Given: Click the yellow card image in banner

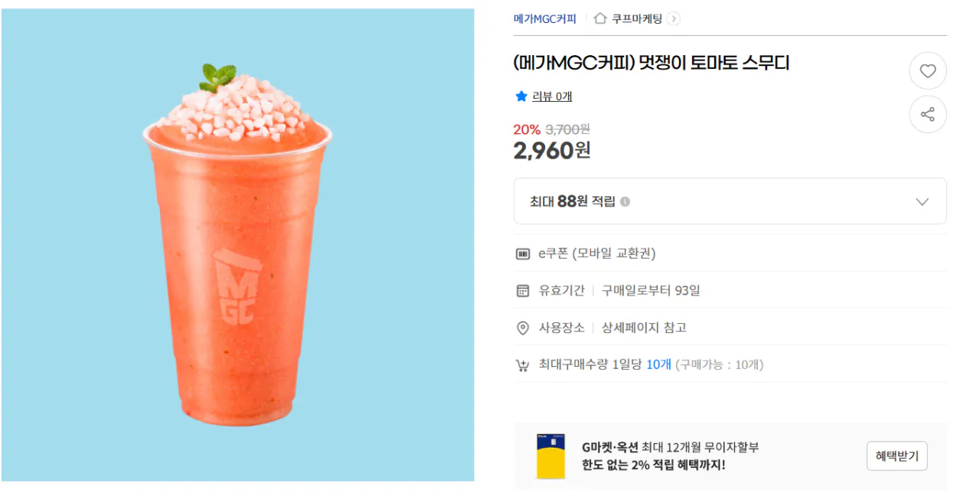Looking at the screenshot, I should click(550, 456).
